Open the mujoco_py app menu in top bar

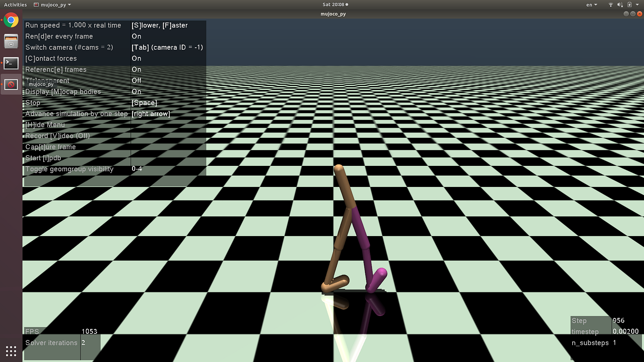(52, 5)
